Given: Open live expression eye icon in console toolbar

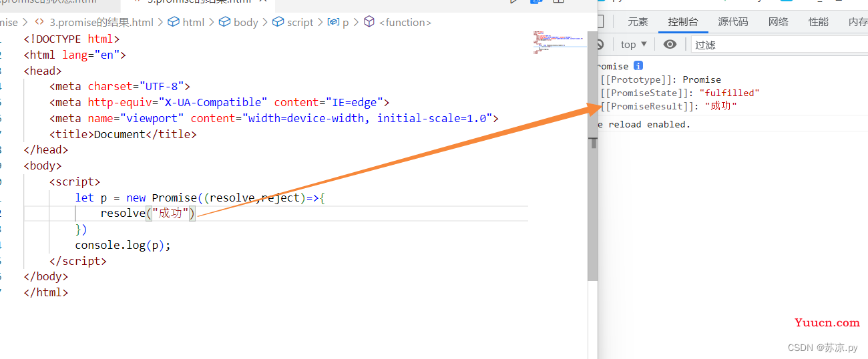Looking at the screenshot, I should (670, 44).
